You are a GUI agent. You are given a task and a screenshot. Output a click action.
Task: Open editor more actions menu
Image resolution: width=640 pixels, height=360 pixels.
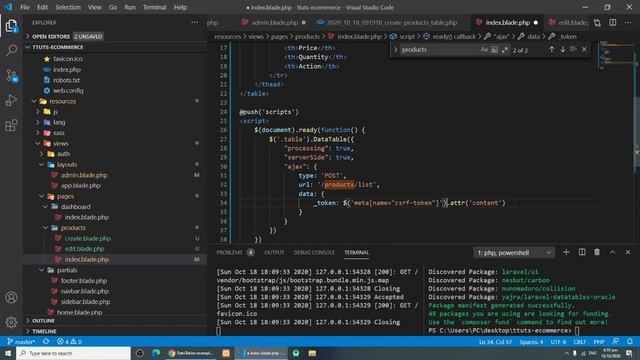(x=628, y=22)
